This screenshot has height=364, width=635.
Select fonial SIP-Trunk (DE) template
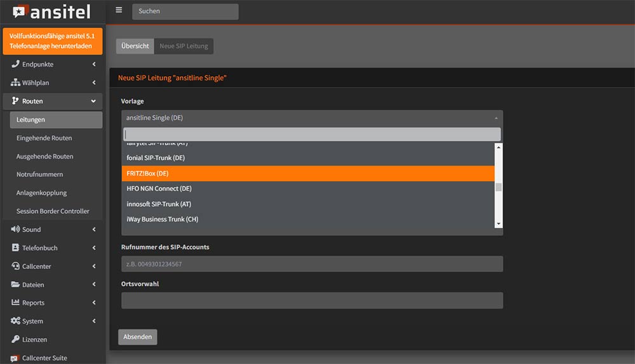[308, 158]
